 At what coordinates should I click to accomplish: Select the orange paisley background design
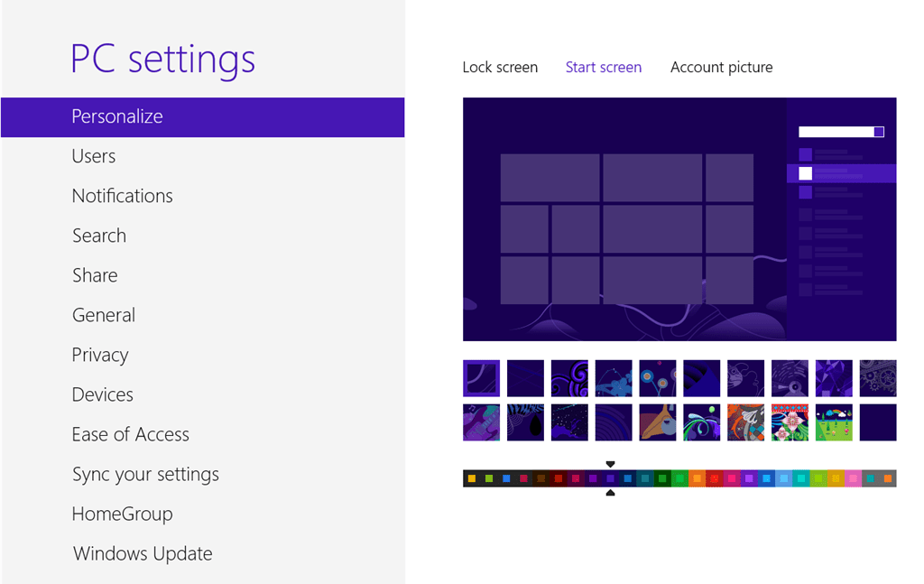(x=745, y=422)
